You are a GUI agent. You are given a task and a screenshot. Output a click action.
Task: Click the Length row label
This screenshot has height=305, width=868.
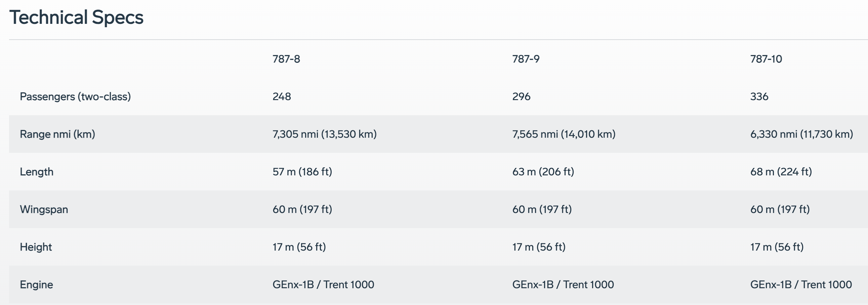point(36,172)
